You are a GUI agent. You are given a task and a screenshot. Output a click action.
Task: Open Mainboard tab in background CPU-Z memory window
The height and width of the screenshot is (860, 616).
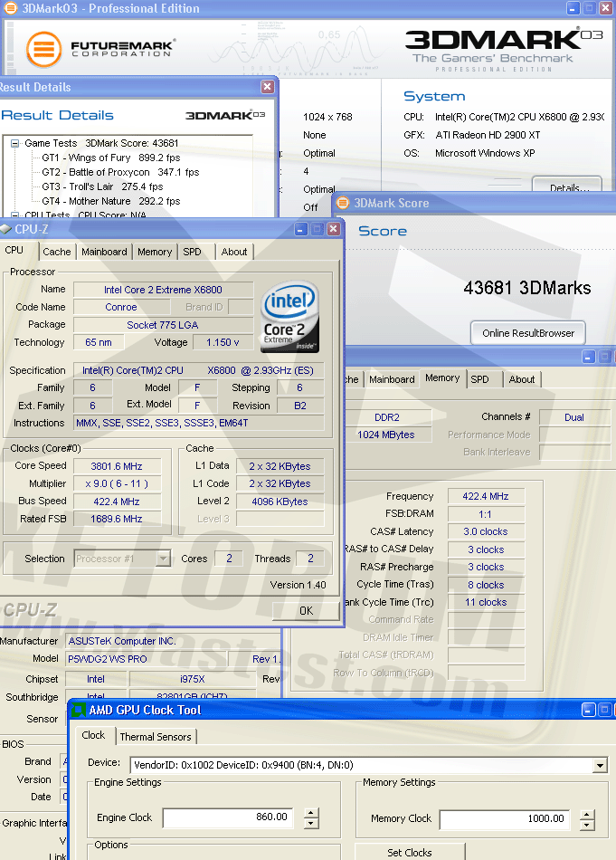click(x=392, y=379)
